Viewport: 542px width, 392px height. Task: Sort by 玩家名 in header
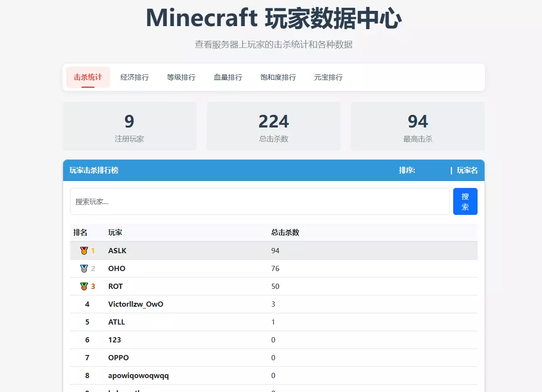click(x=467, y=171)
